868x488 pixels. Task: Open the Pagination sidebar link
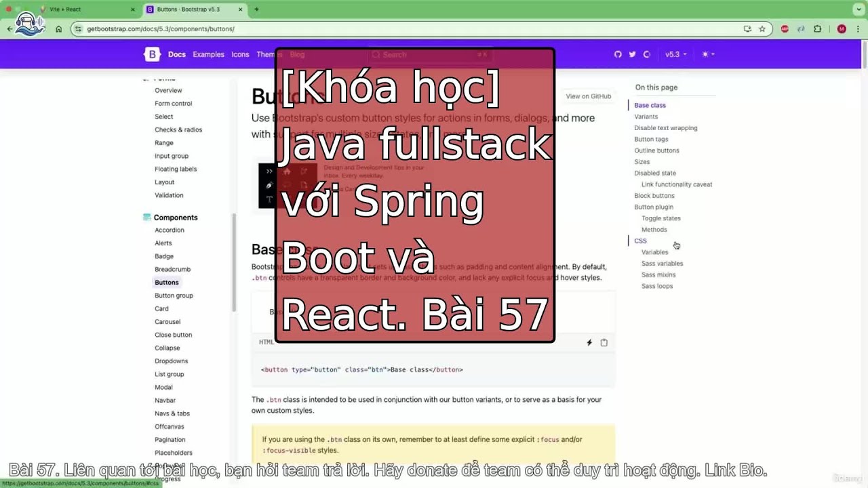click(170, 440)
